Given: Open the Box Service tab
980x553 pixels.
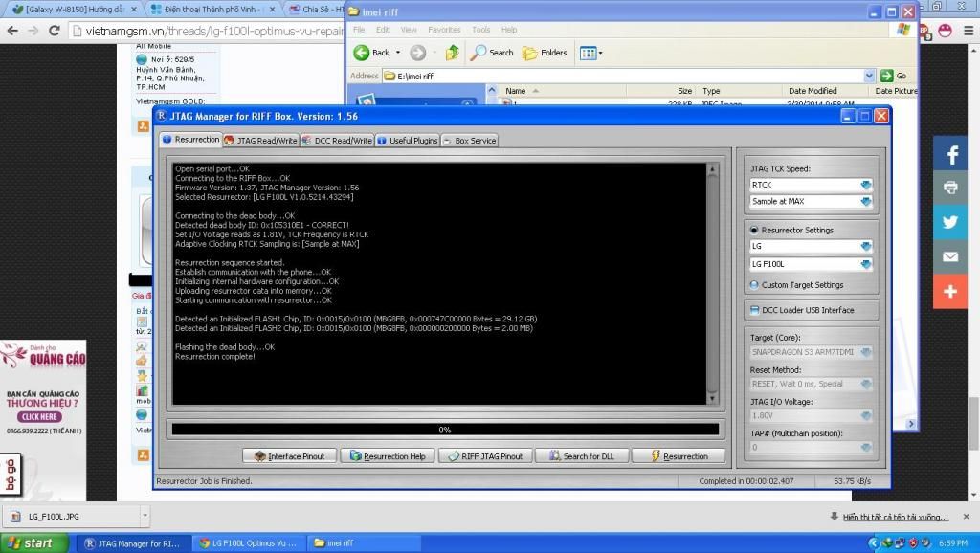Looking at the screenshot, I should [469, 141].
